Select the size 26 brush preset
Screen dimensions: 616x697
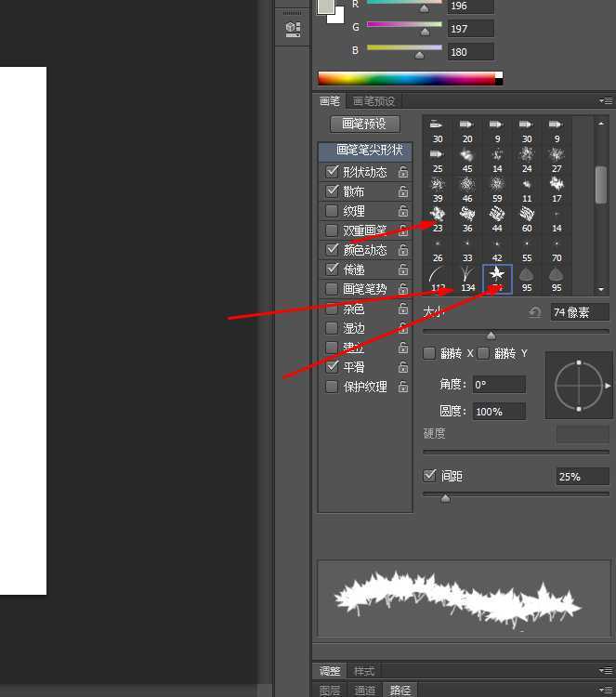click(438, 250)
